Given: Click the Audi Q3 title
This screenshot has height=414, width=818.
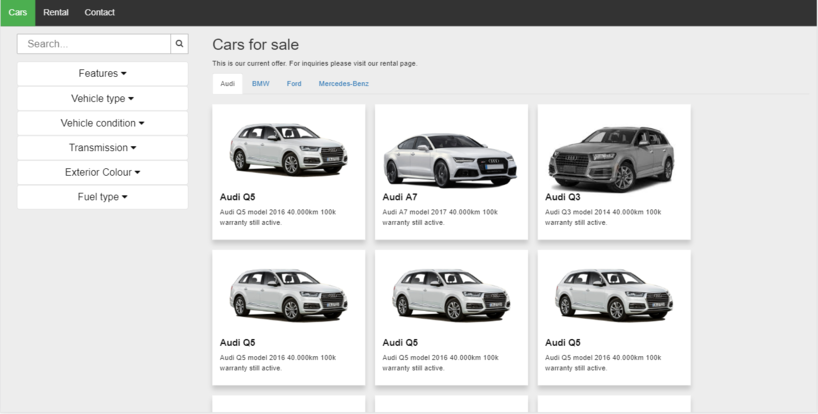Looking at the screenshot, I should tap(562, 197).
